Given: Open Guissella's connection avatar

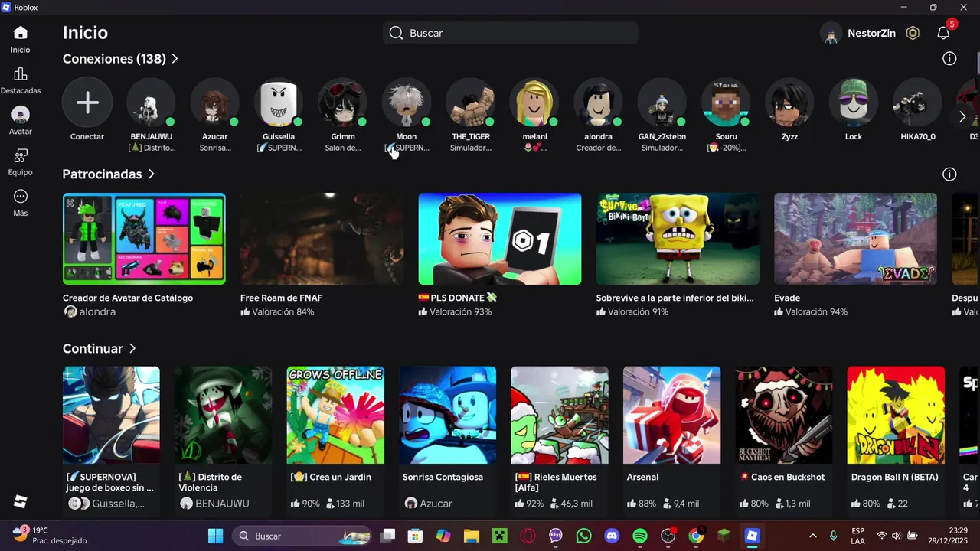Looking at the screenshot, I should pyautogui.click(x=279, y=103).
